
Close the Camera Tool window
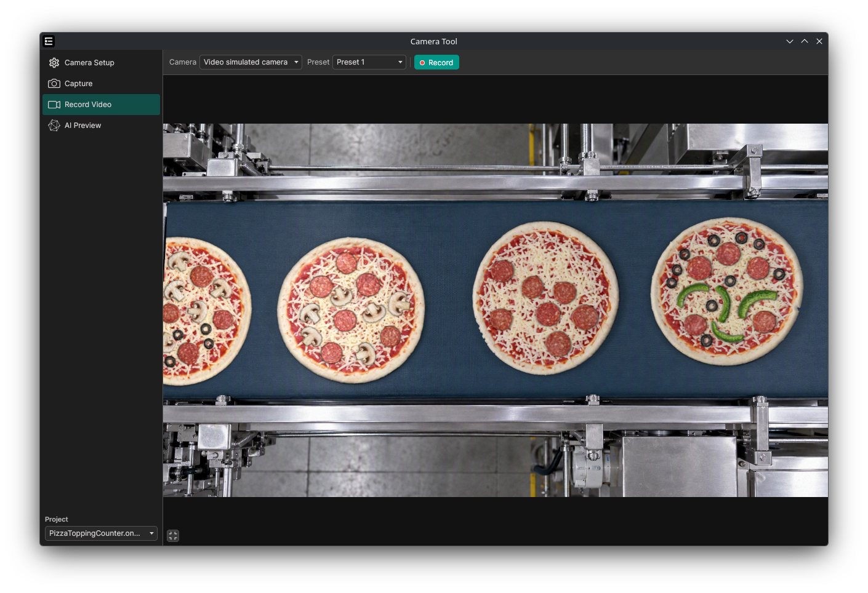tap(819, 41)
